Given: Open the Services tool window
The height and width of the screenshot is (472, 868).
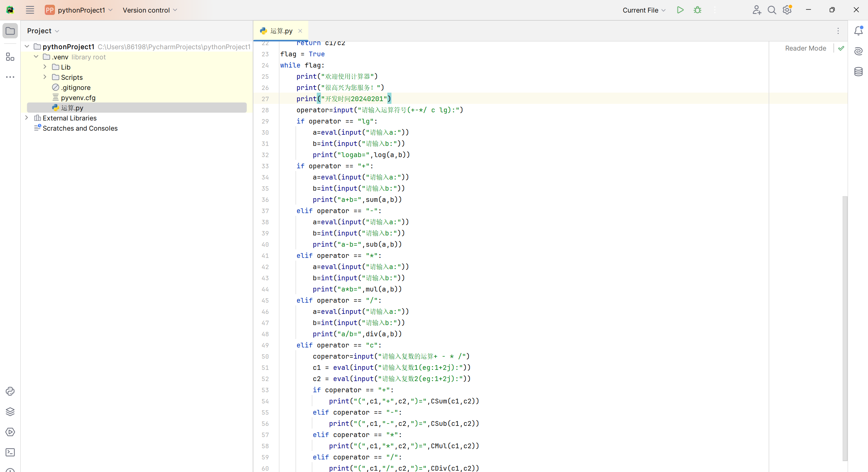Looking at the screenshot, I should tap(10, 432).
